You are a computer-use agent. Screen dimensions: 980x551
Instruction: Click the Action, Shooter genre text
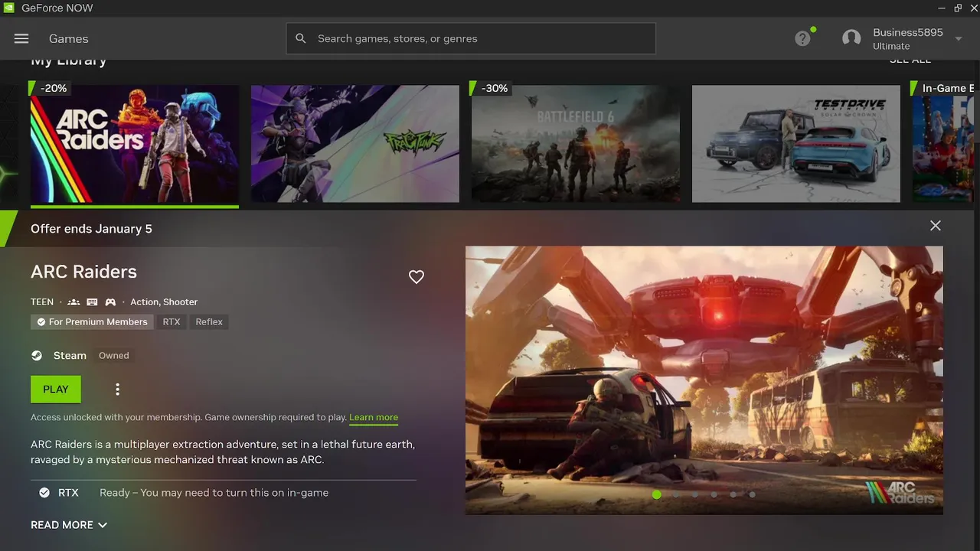coord(164,302)
